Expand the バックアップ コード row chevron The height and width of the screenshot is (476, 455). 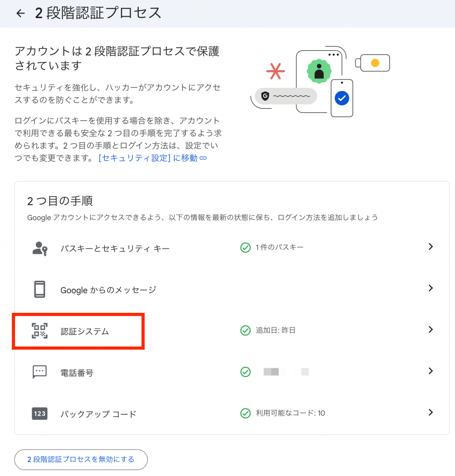430,412
